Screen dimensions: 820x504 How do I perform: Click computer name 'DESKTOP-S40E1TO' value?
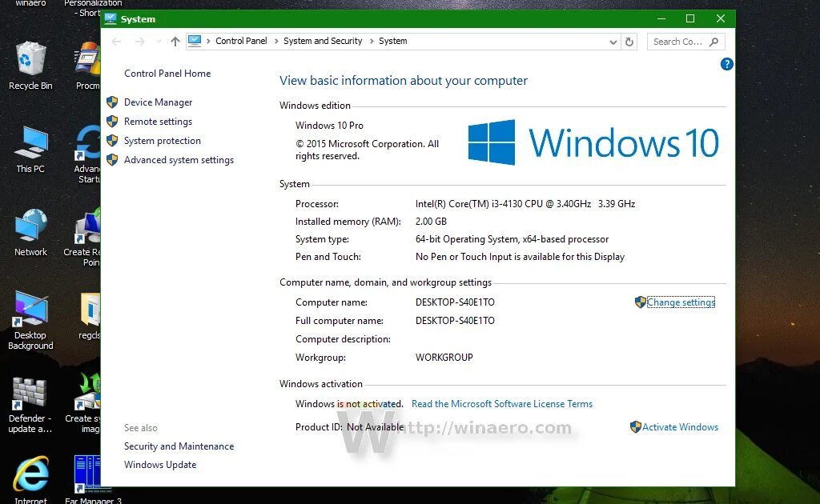(x=455, y=302)
